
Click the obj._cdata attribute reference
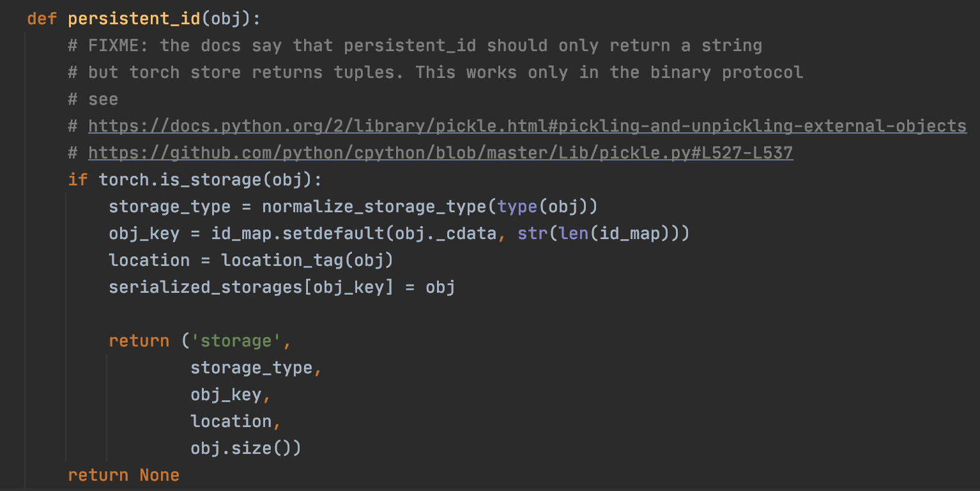(x=445, y=233)
